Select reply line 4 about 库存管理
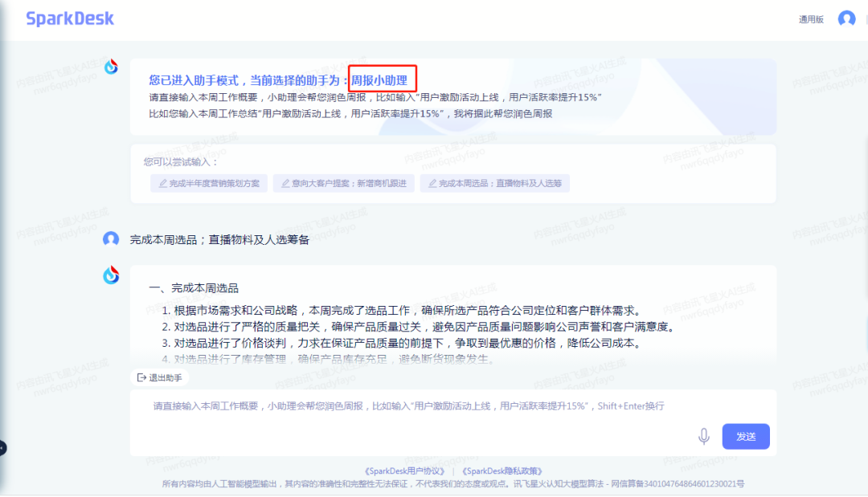Viewport: 868px width, 497px height. 329,359
